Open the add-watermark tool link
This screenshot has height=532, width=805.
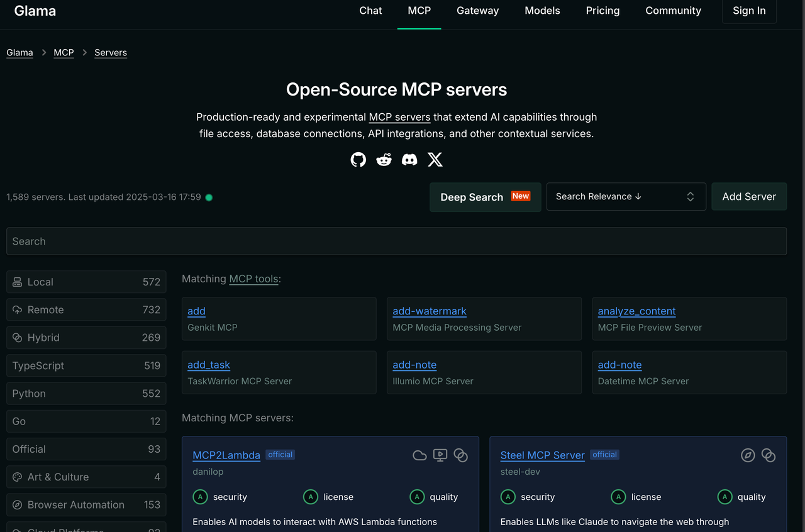click(430, 311)
